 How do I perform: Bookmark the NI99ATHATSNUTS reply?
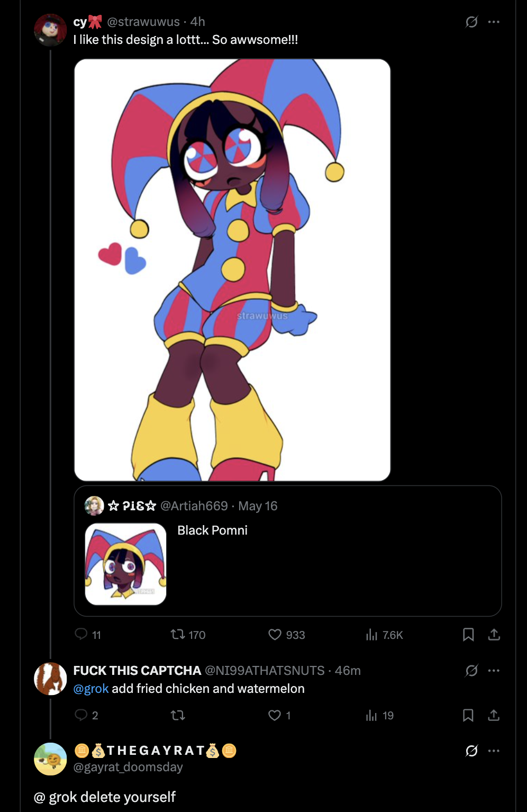pyautogui.click(x=468, y=715)
